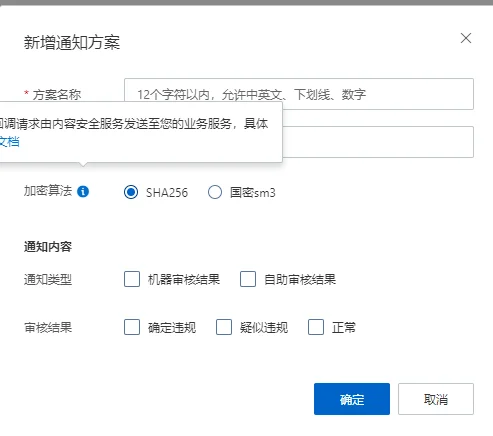
Task: Click the 审核结果 row label
Action: (x=48, y=327)
